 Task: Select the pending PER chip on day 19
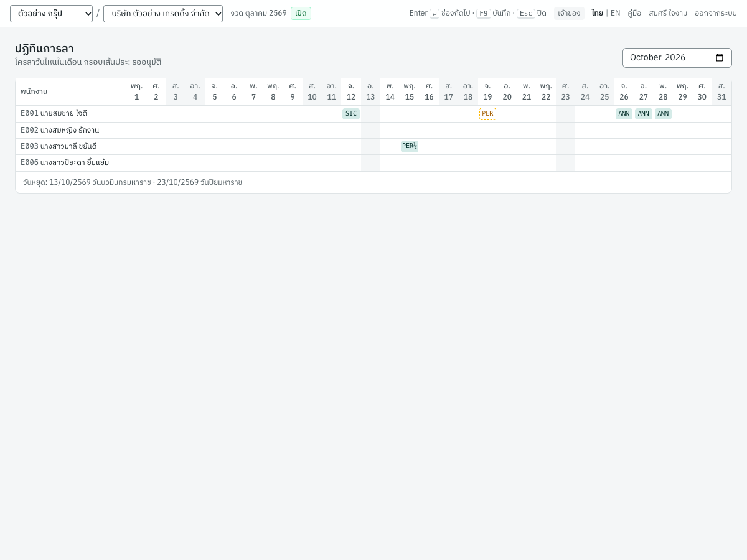point(487,114)
